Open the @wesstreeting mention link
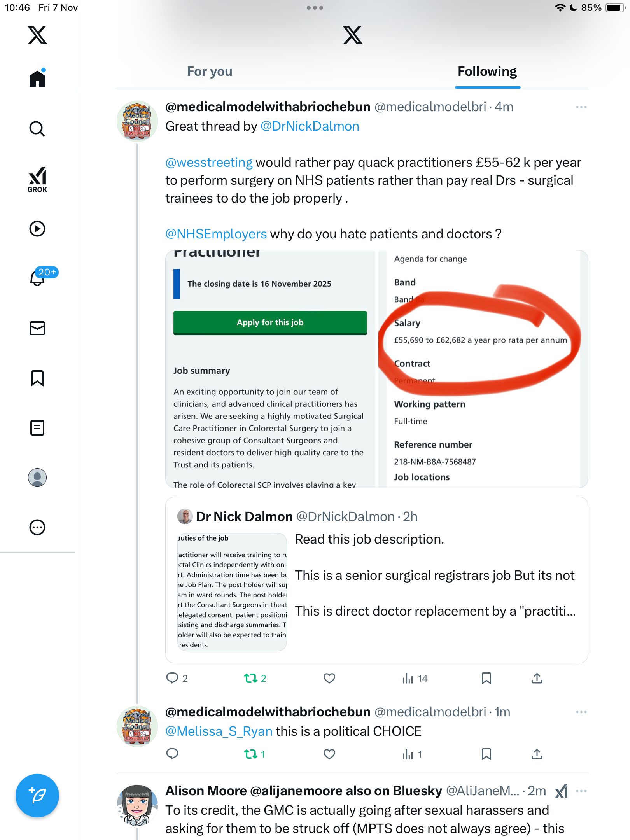Image resolution: width=630 pixels, height=840 pixels. click(x=209, y=163)
